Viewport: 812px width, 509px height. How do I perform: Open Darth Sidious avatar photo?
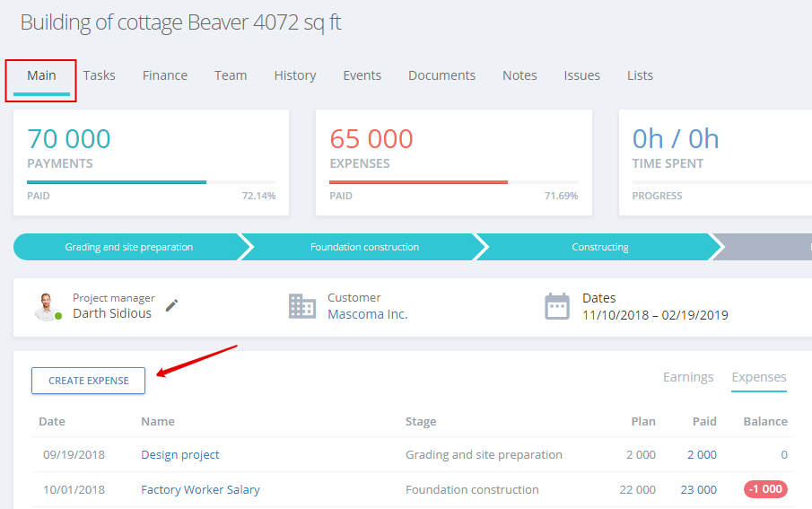(47, 306)
